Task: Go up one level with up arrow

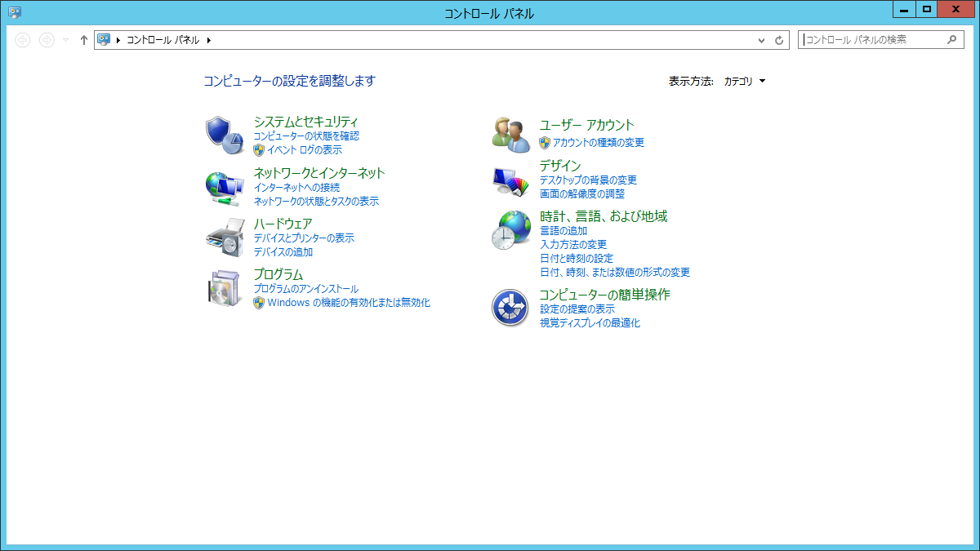Action: tap(83, 39)
